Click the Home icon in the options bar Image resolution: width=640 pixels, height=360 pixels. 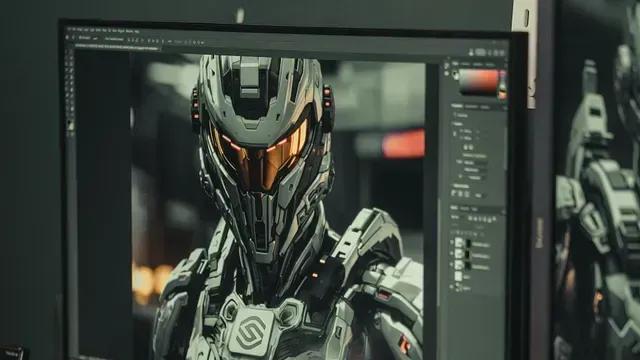67,38
